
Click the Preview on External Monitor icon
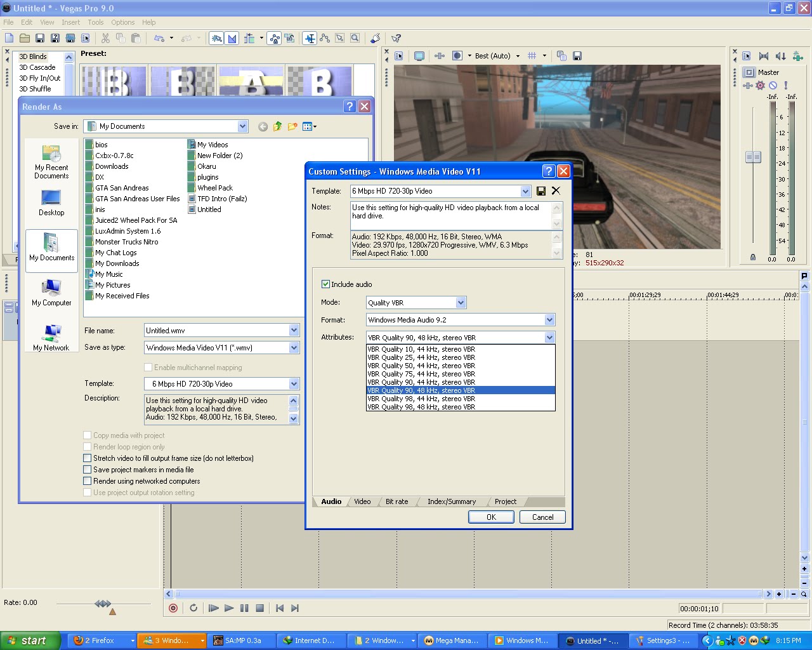(x=419, y=56)
